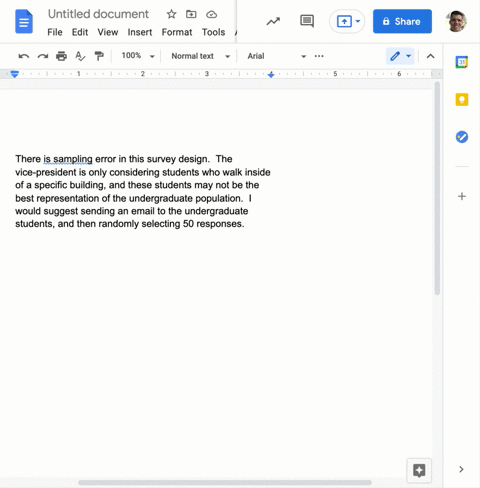Viewport: 480px width, 488px height.
Task: Click the vertical document scrollbar
Action: pos(437,188)
